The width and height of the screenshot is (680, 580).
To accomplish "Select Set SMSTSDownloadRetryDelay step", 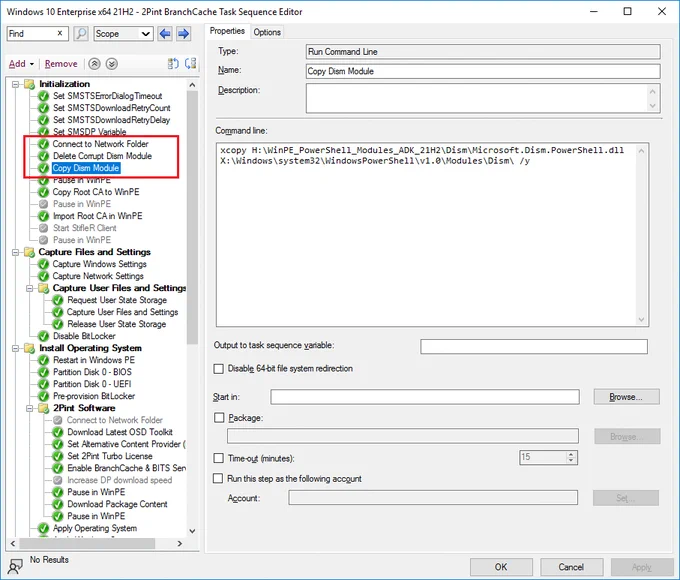I will click(x=111, y=120).
